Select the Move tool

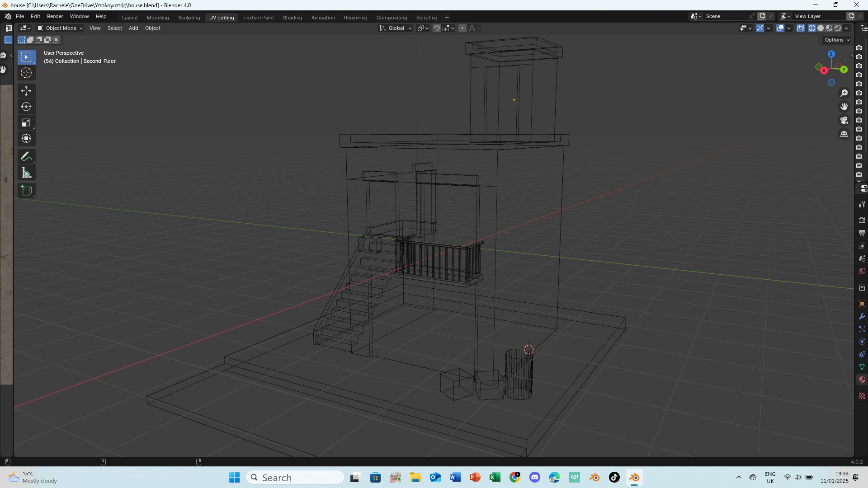click(26, 91)
